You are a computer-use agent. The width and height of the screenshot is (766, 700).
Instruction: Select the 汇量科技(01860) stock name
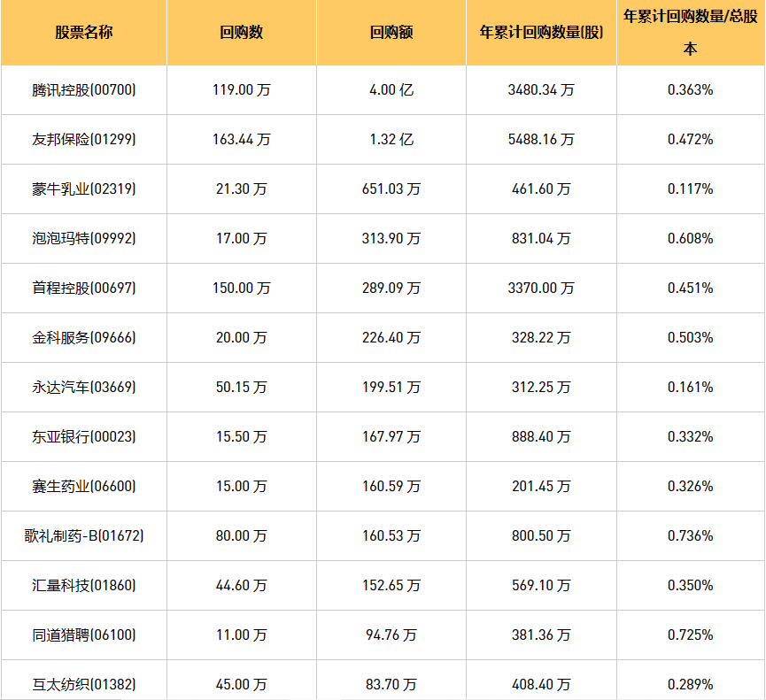pos(83,586)
